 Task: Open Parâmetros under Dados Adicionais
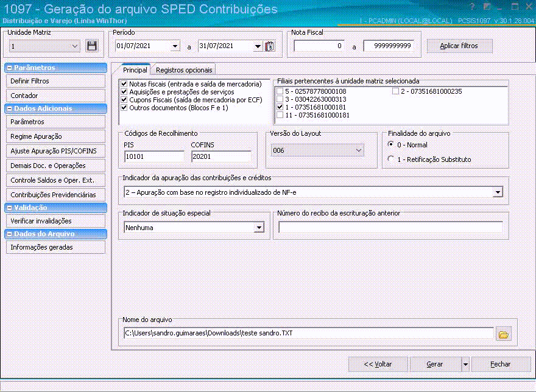pyautogui.click(x=55, y=122)
